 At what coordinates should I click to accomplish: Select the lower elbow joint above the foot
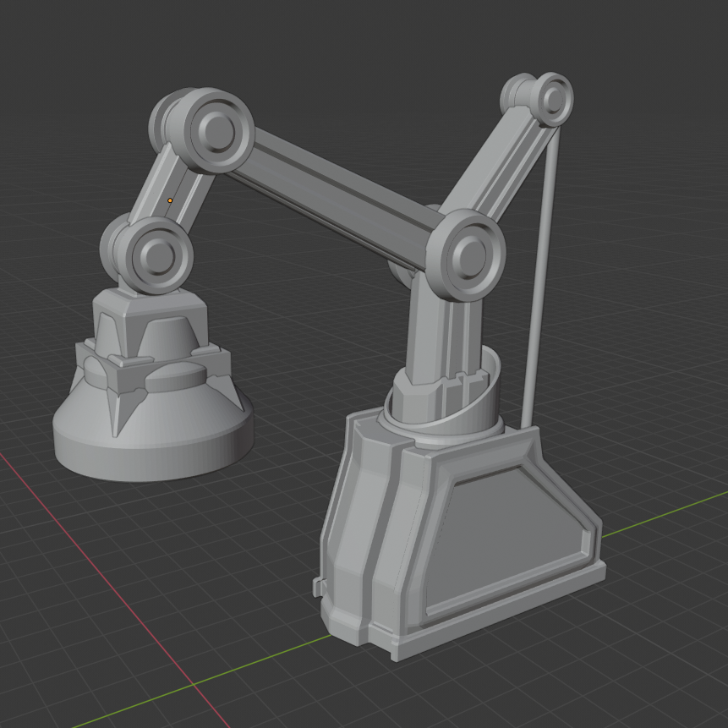pos(156,254)
